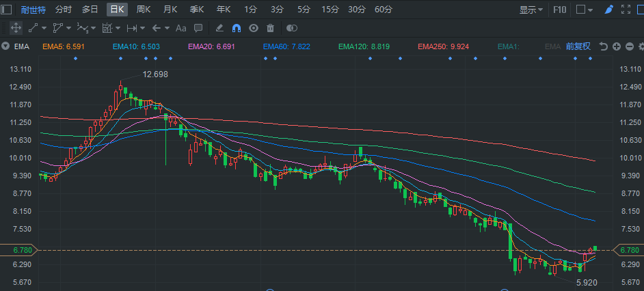Switch to the 1分 interval tab
This screenshot has height=291, width=644.
pyautogui.click(x=251, y=10)
